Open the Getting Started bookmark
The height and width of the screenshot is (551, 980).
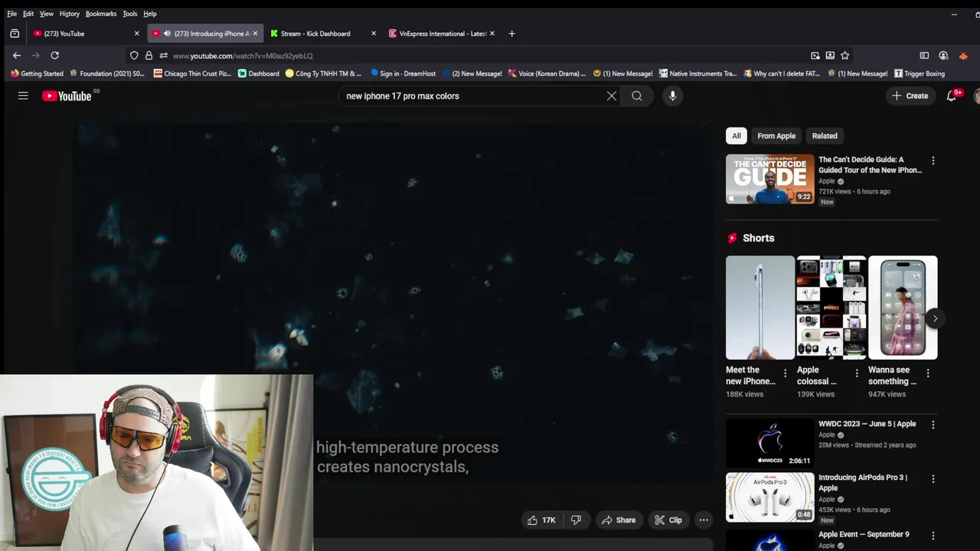click(37, 73)
